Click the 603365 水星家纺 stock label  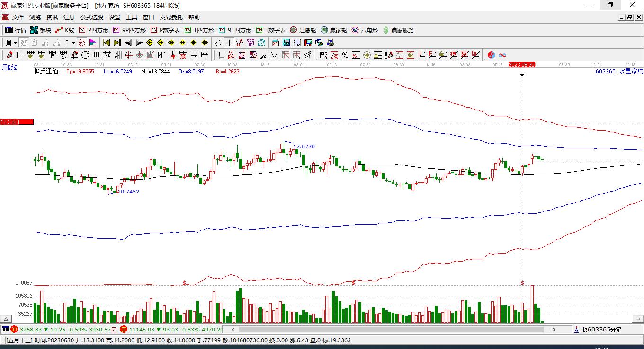619,72
